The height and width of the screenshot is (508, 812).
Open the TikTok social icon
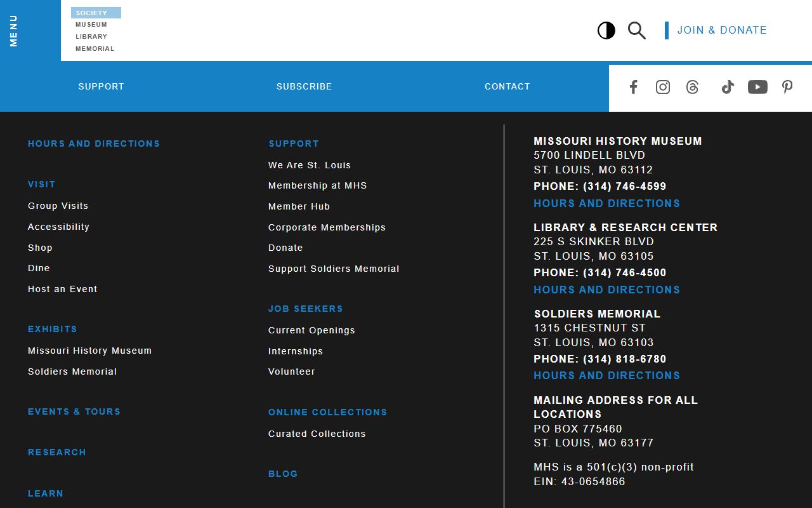(728, 87)
